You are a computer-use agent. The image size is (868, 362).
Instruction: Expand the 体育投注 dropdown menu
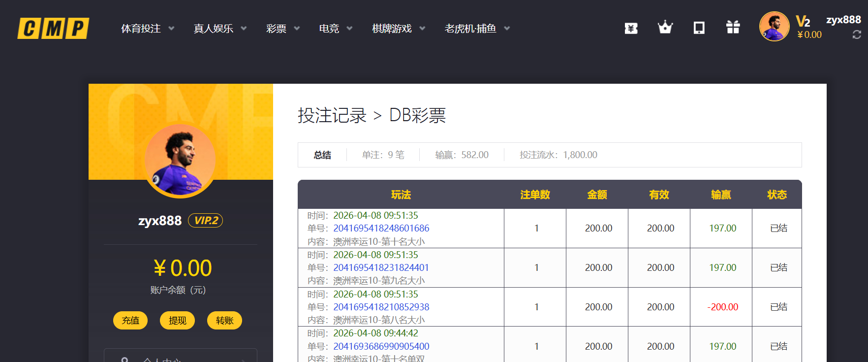[x=148, y=29]
